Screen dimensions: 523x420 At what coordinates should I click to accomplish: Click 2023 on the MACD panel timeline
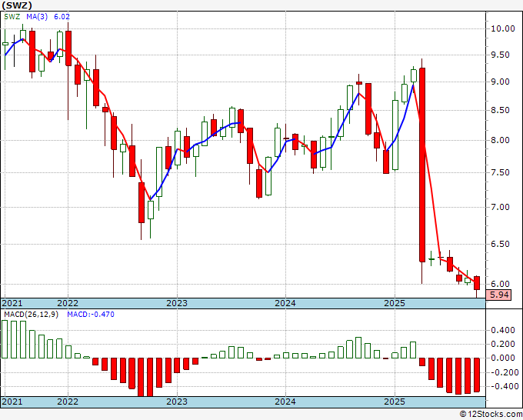[x=177, y=402]
